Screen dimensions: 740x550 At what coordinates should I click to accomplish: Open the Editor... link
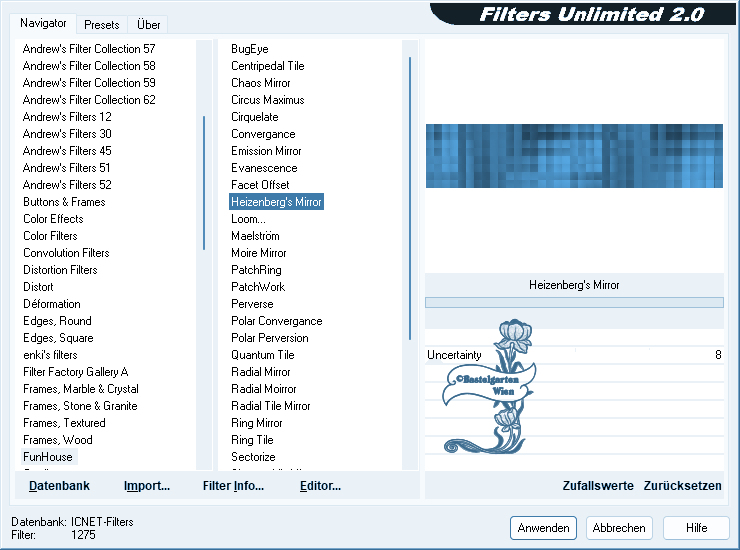(x=320, y=486)
